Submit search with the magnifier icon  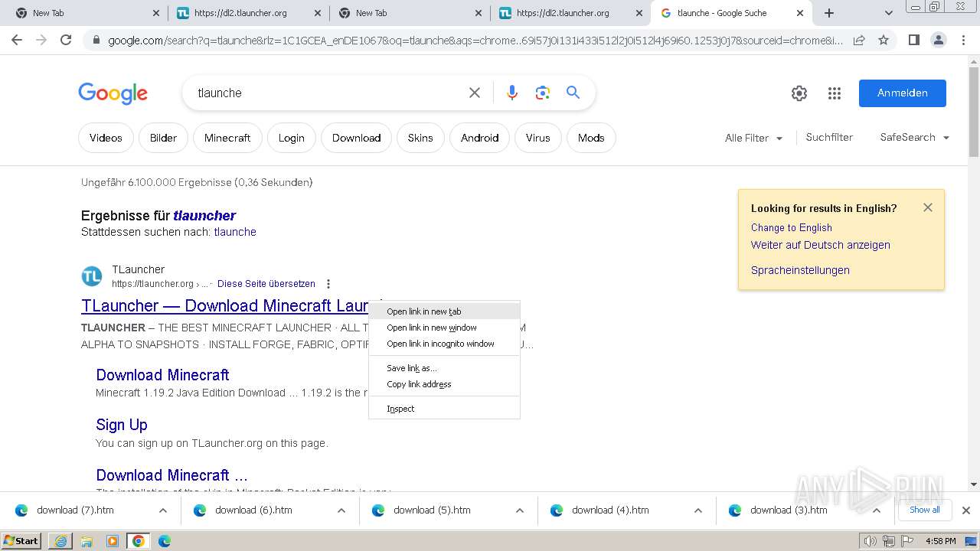coord(573,93)
